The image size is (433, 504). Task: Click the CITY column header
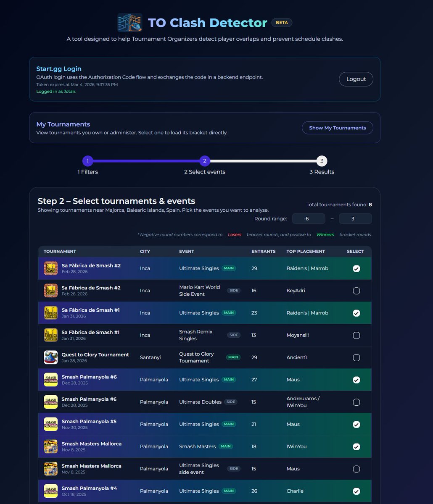point(145,251)
